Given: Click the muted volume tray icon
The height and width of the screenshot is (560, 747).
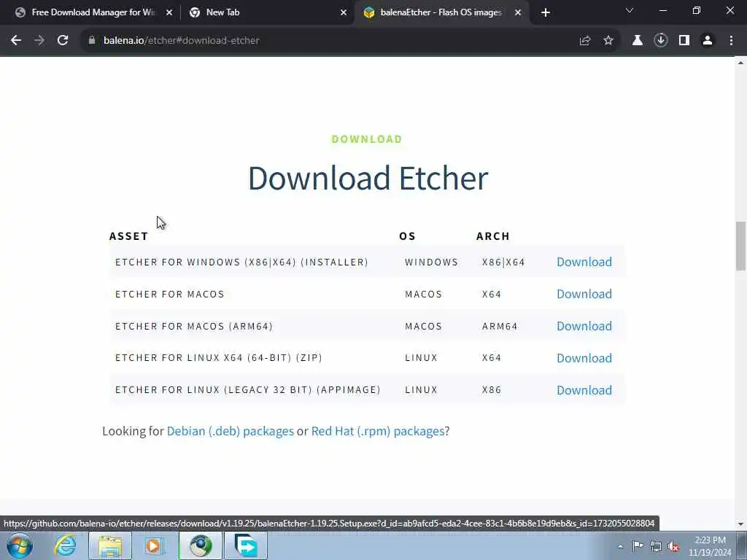Looking at the screenshot, I should click(673, 546).
